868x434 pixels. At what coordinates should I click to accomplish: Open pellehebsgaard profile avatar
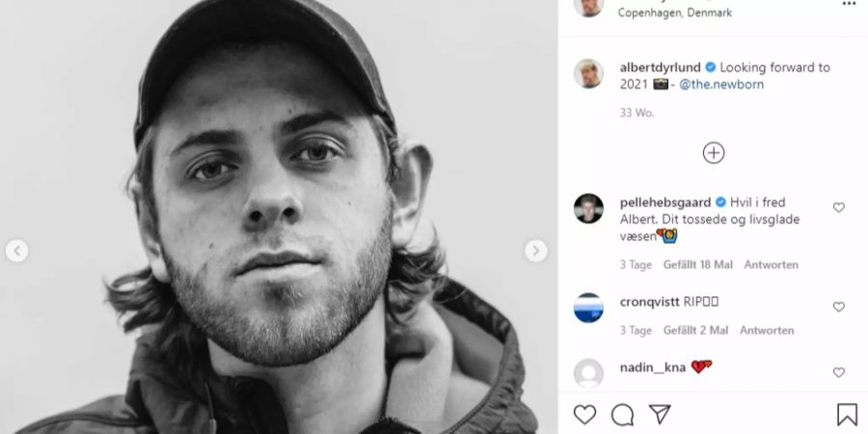(x=588, y=208)
